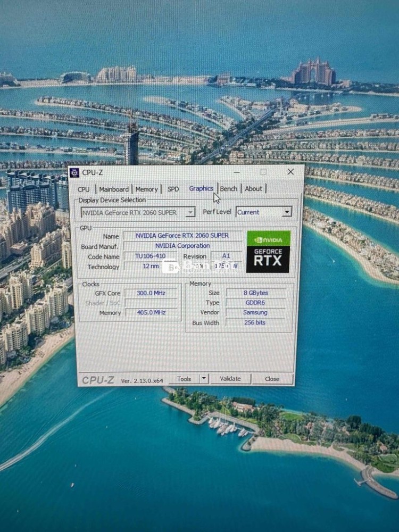Click the revision value 'A1'
This screenshot has height=532, width=399.
coord(226,255)
